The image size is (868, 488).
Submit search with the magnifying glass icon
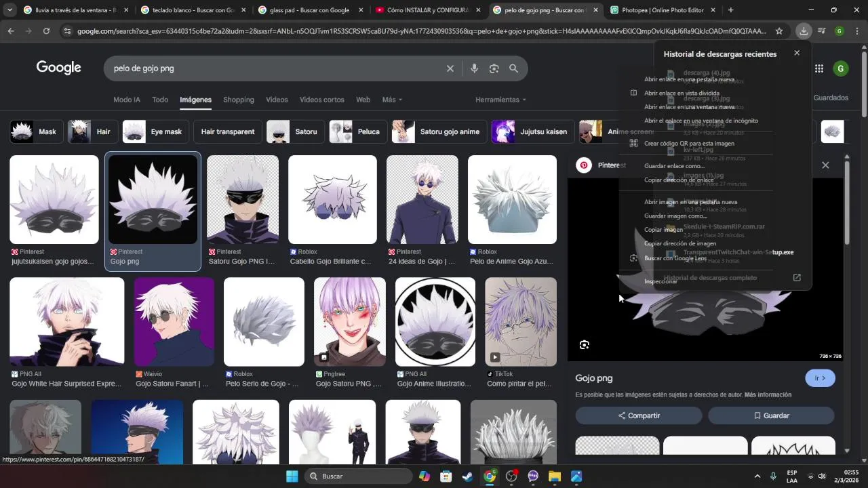513,68
